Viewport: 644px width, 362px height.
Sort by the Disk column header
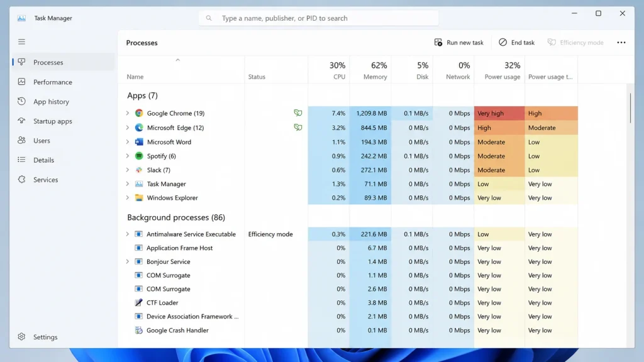point(412,70)
